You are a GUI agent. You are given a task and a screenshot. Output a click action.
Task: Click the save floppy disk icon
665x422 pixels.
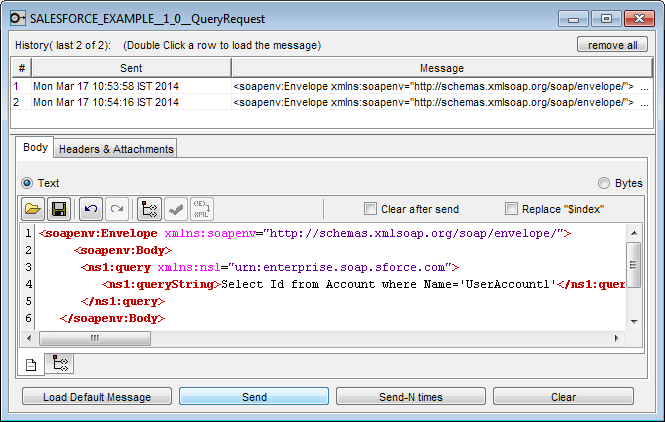click(x=59, y=209)
